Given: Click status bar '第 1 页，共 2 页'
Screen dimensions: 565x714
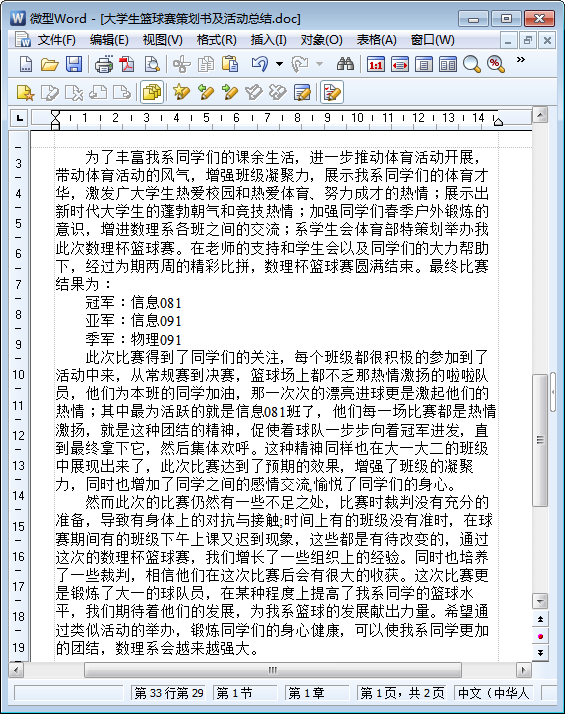Looking at the screenshot, I should coord(402,693).
